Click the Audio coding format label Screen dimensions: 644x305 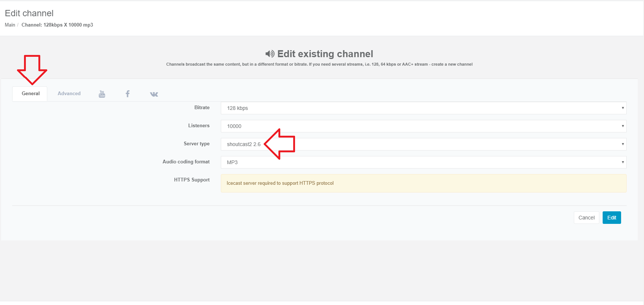(x=186, y=162)
